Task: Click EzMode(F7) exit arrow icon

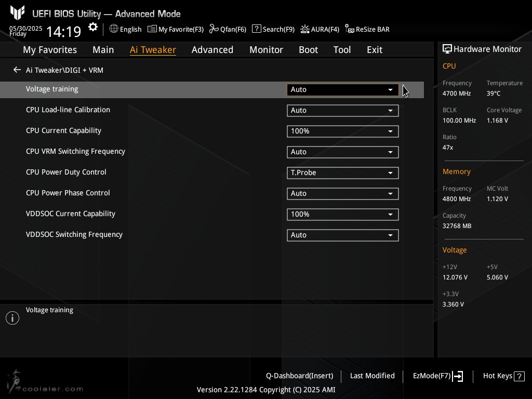Action: [458, 376]
